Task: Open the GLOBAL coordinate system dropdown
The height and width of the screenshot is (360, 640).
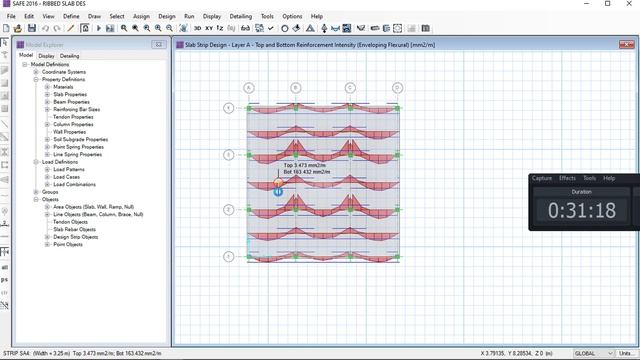Action: (594, 353)
